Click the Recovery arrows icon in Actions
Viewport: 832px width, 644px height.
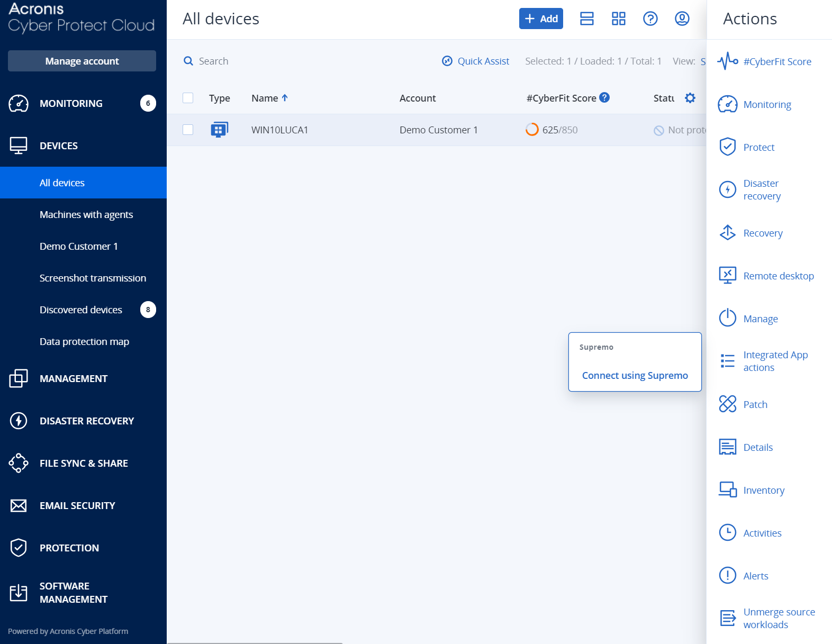click(x=728, y=233)
